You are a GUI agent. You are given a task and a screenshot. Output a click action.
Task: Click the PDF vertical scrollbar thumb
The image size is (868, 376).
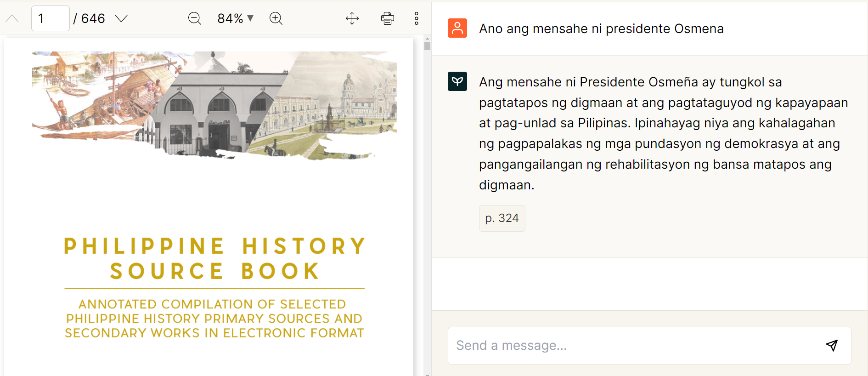(427, 46)
